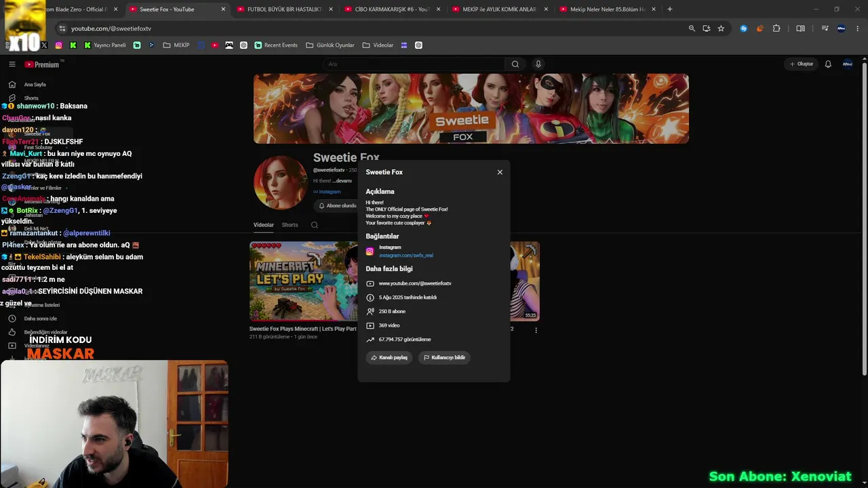868x488 pixels.
Task: Open the Videolar bookmark folder
Action: click(x=378, y=45)
